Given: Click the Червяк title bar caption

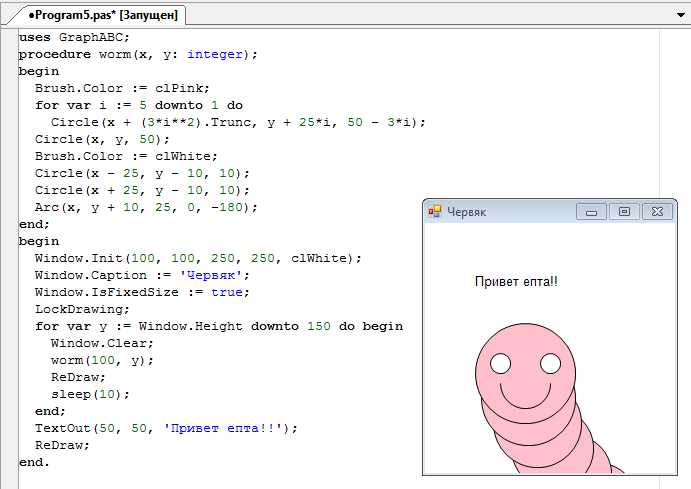Looking at the screenshot, I should pos(467,212).
